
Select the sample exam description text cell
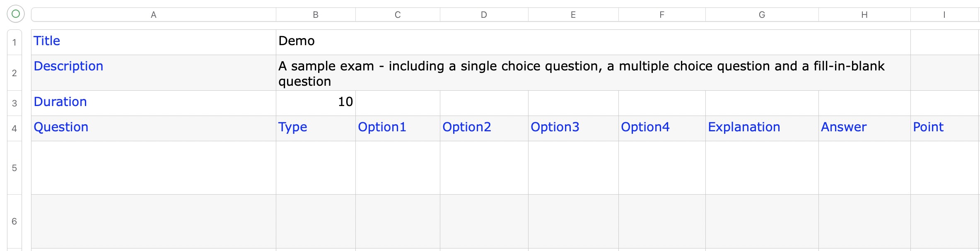click(592, 73)
